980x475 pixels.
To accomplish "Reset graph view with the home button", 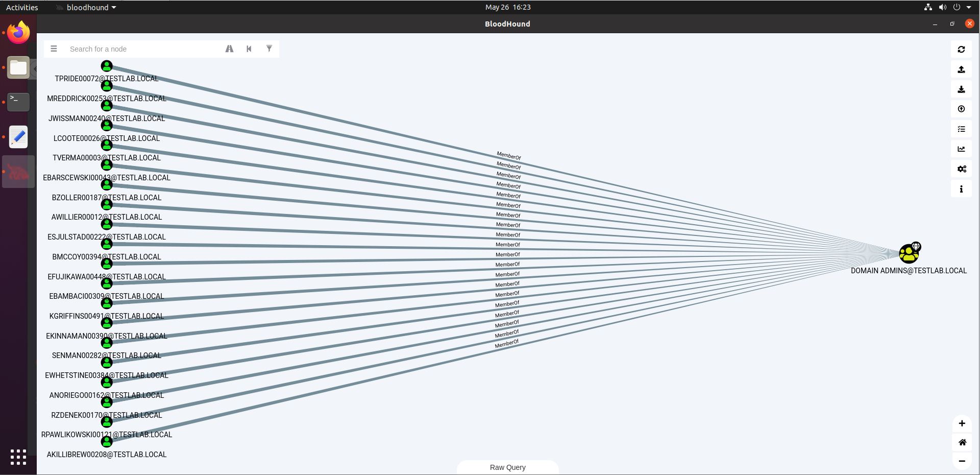I will (x=962, y=442).
